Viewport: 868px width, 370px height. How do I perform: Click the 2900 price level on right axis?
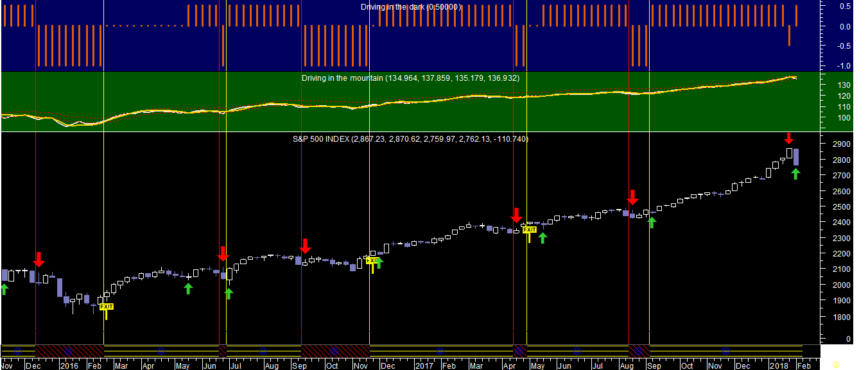point(843,144)
